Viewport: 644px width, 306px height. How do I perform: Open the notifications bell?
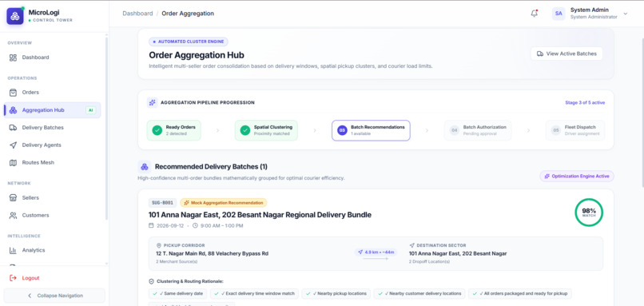point(534,14)
